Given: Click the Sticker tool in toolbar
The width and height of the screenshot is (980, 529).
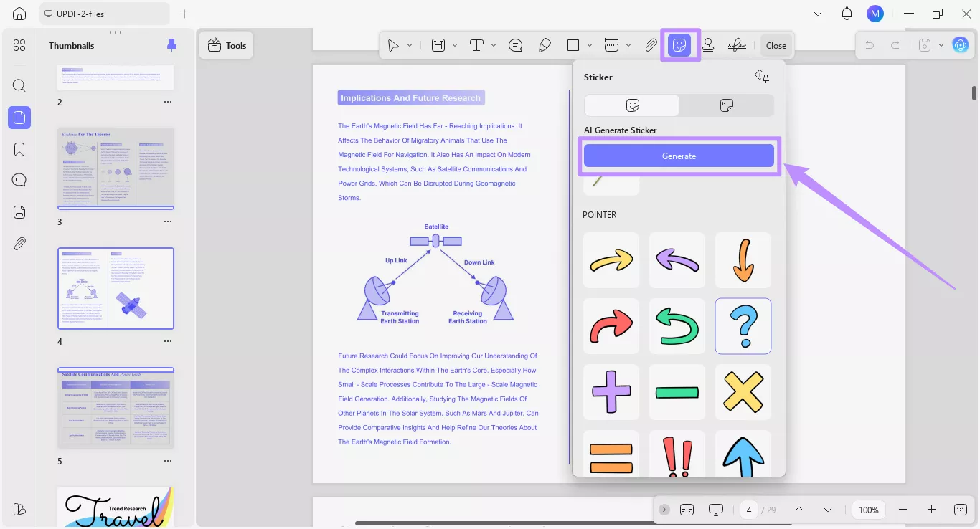Looking at the screenshot, I should 679,45.
